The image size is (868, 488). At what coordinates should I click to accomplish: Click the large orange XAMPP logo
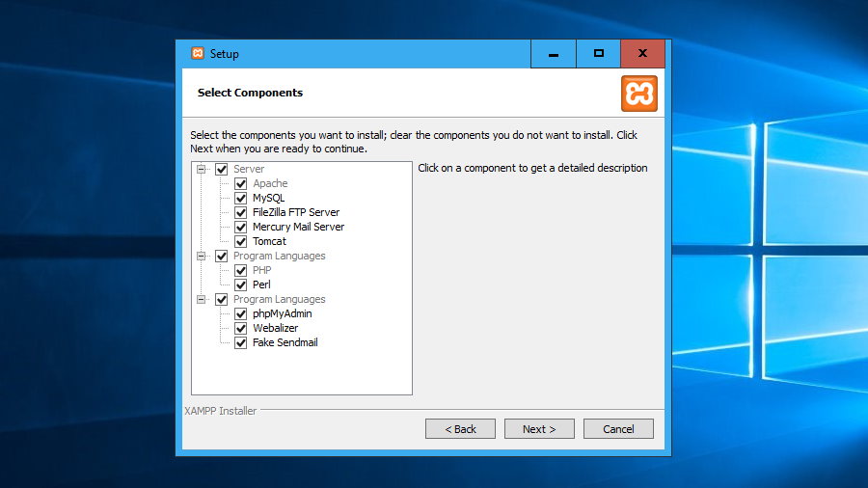click(638, 94)
